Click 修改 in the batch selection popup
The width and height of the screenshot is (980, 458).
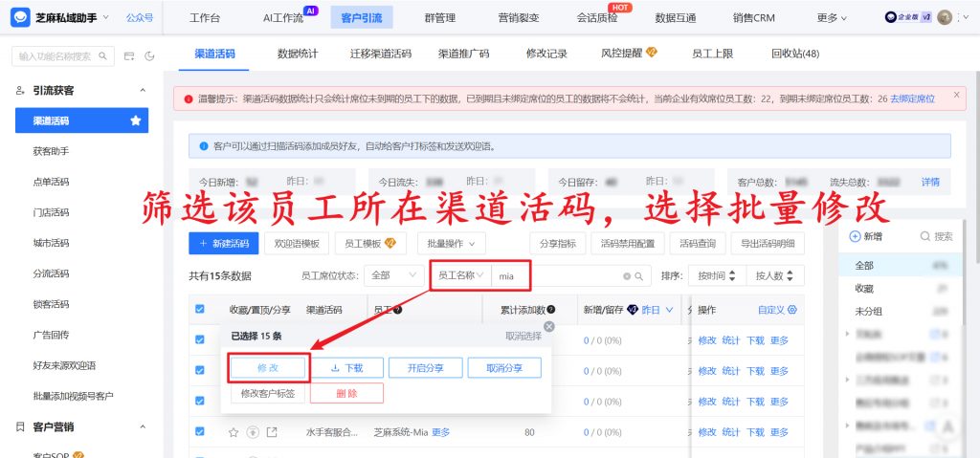(268, 368)
